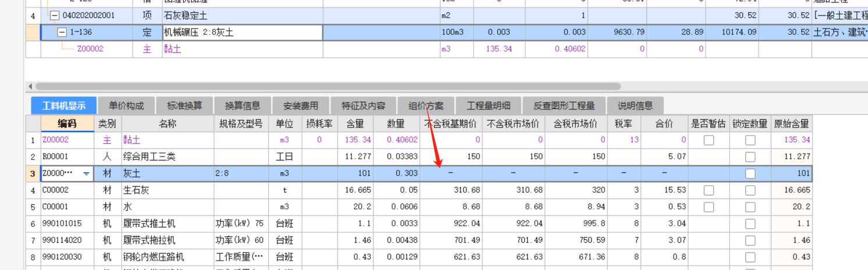Enable 锁定数量 for the 黏土 row
The image size is (868, 270).
[x=750, y=140]
